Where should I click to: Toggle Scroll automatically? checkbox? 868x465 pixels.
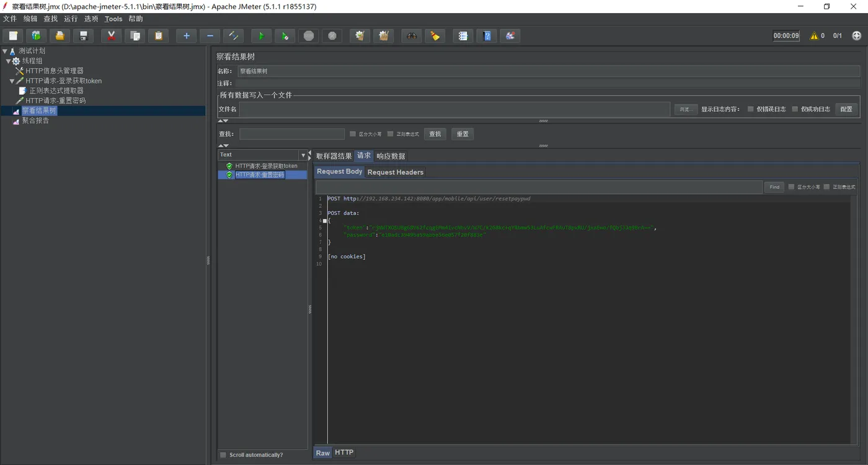223,455
